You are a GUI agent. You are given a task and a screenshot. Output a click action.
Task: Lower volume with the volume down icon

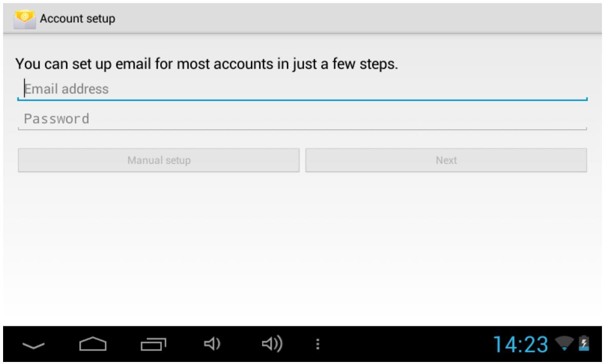click(x=212, y=343)
